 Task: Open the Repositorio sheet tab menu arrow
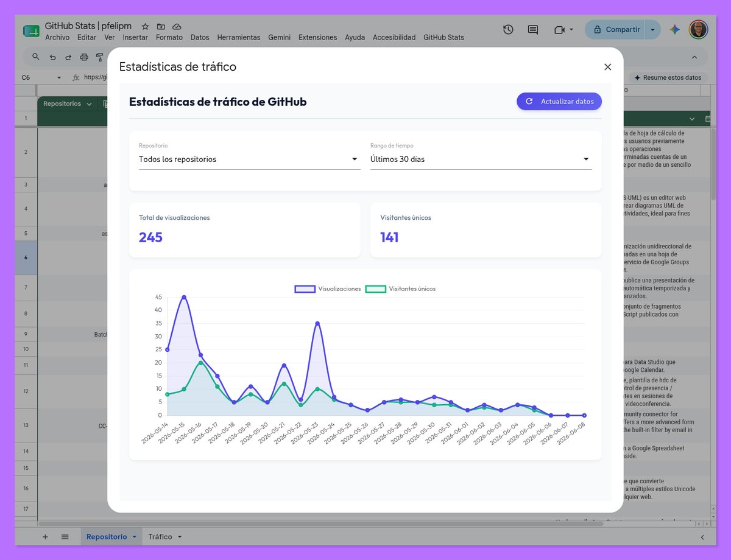pyautogui.click(x=134, y=537)
